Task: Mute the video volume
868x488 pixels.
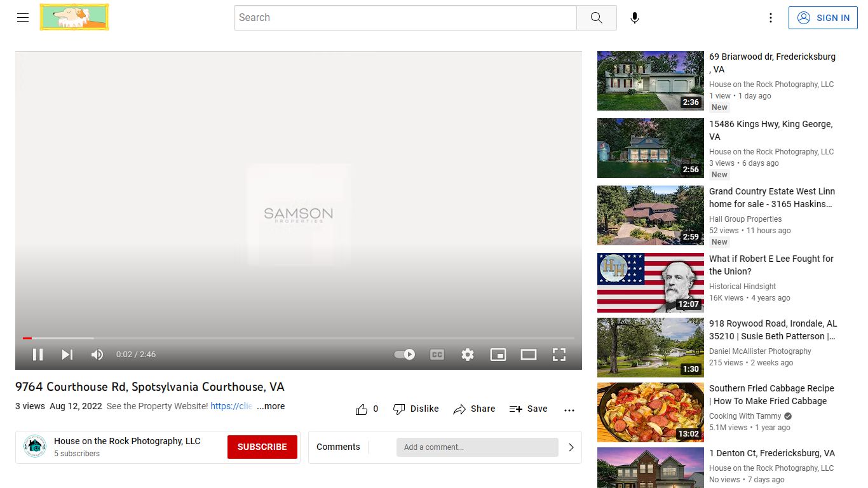Action: point(97,355)
